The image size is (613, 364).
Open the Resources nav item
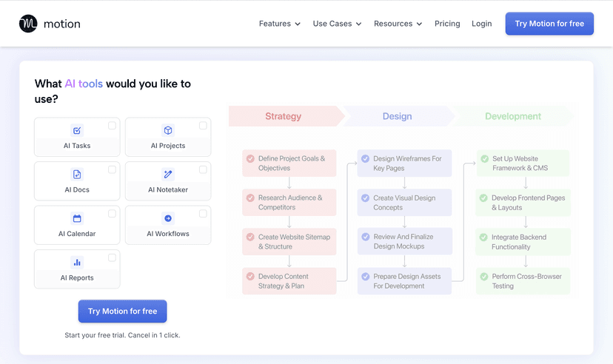coord(398,24)
